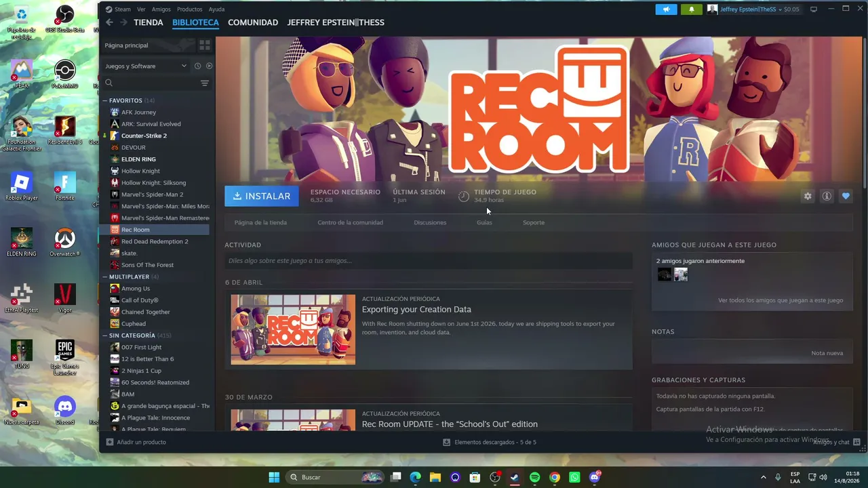Open Friends and chat
This screenshot has width=868, height=488.
pyautogui.click(x=837, y=442)
